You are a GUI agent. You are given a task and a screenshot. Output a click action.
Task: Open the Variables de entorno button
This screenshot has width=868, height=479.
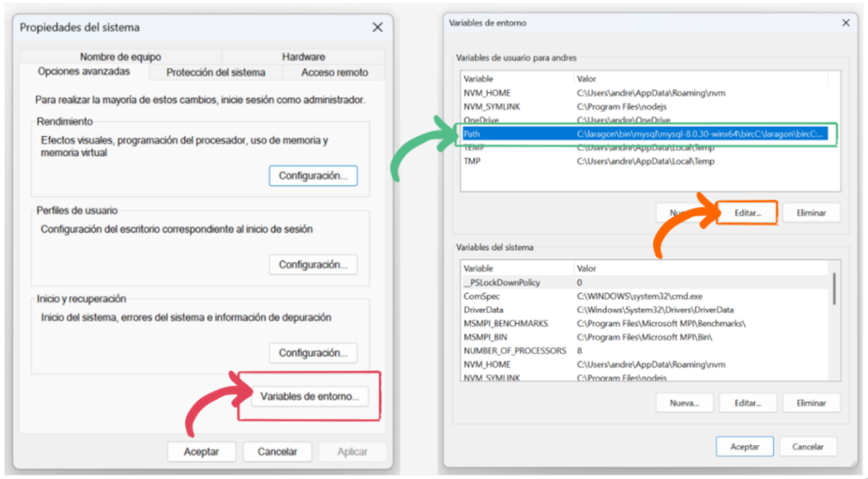[310, 396]
